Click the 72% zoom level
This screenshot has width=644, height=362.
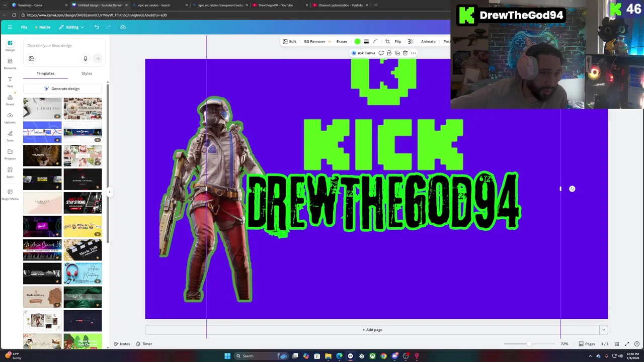coord(565,344)
